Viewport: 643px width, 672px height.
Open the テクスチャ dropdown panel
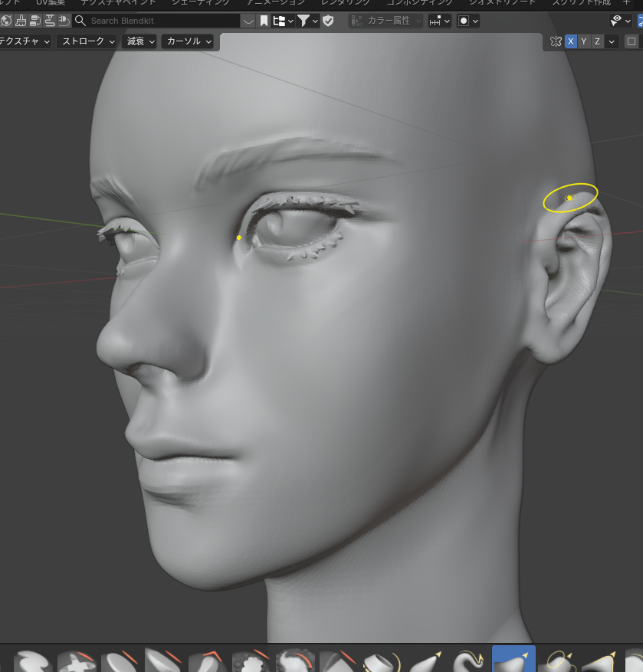[x=25, y=41]
